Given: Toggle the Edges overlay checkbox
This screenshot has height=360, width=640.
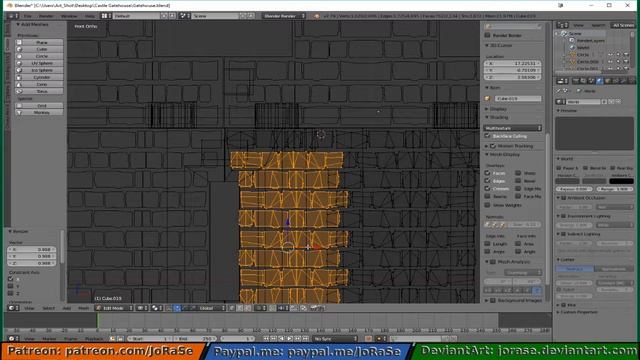Looking at the screenshot, I should 487,181.
